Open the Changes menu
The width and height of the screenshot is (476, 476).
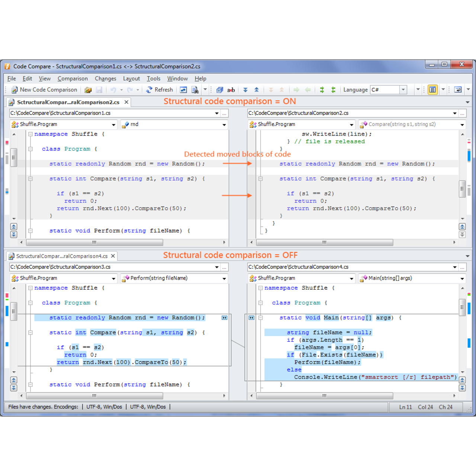point(106,78)
